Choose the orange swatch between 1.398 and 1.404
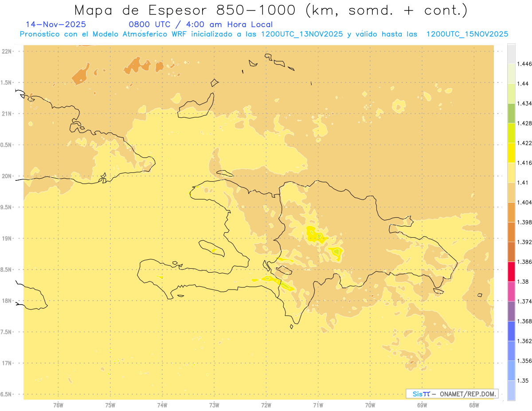 click(x=511, y=212)
